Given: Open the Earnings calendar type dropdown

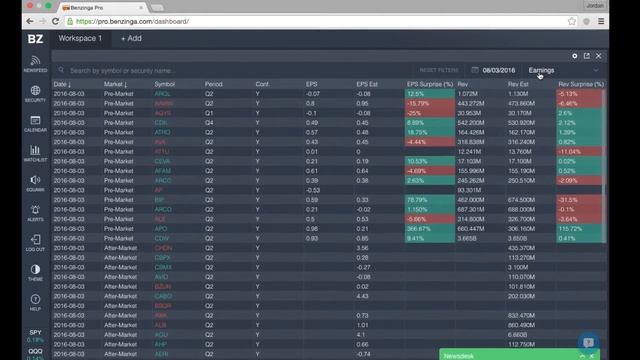Looking at the screenshot, I should pos(564,70).
